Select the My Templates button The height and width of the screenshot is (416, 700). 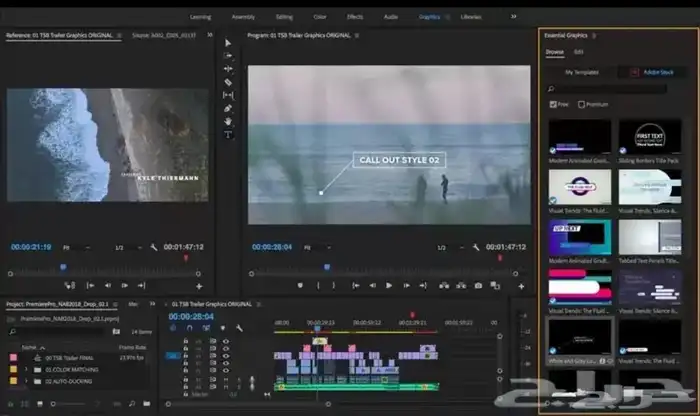point(582,72)
